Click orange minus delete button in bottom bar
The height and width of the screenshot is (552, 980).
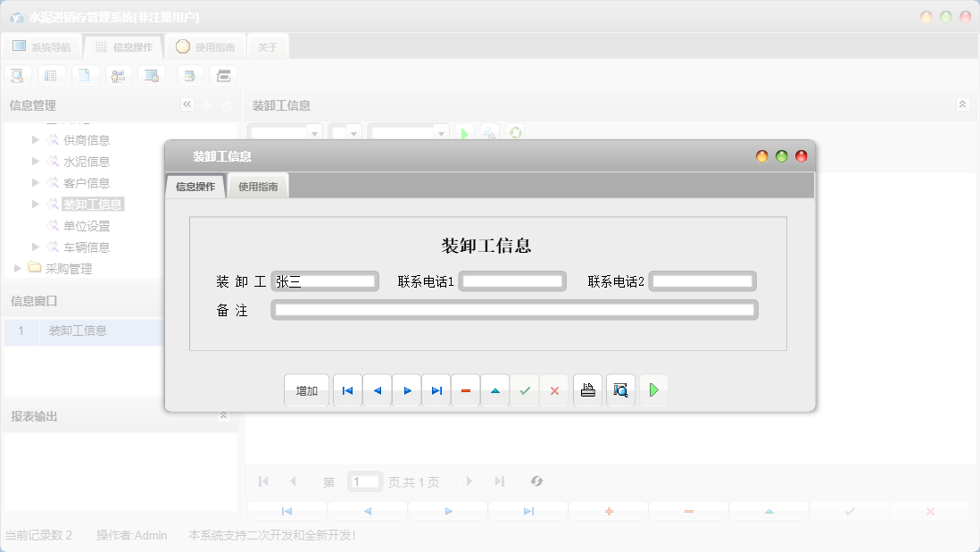689,511
